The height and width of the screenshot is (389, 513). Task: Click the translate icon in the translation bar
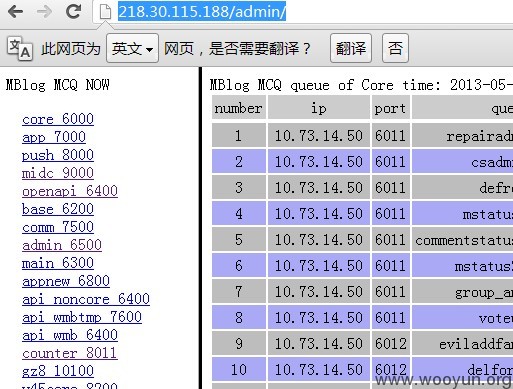click(x=20, y=49)
